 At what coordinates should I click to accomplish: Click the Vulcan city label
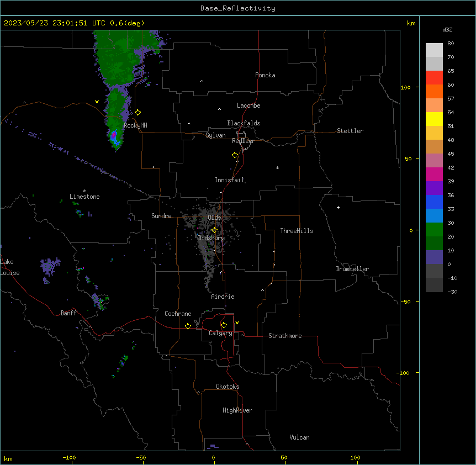[x=300, y=437]
